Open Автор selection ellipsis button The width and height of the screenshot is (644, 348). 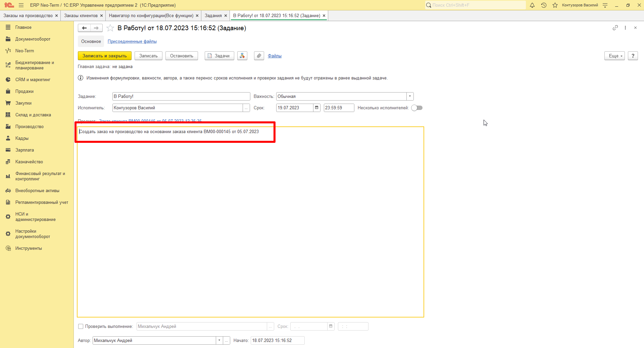[x=227, y=340]
